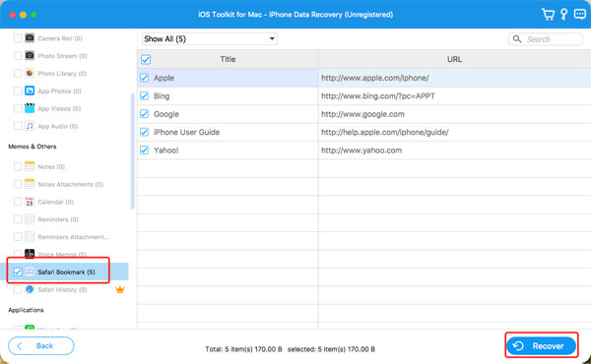Click the Photo Library pinwheel icon

point(30,73)
